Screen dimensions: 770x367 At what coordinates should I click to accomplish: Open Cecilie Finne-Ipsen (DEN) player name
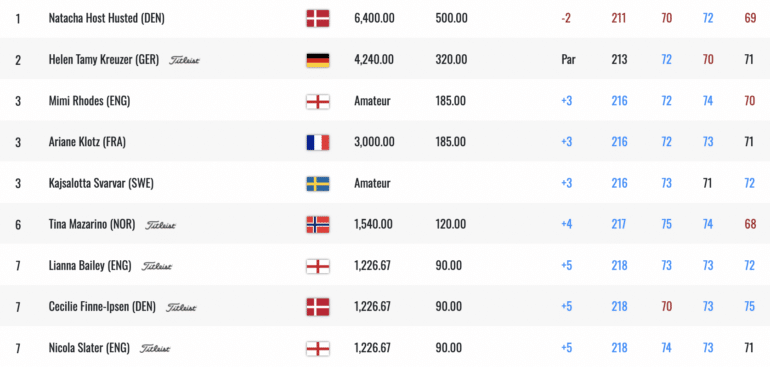pyautogui.click(x=102, y=307)
